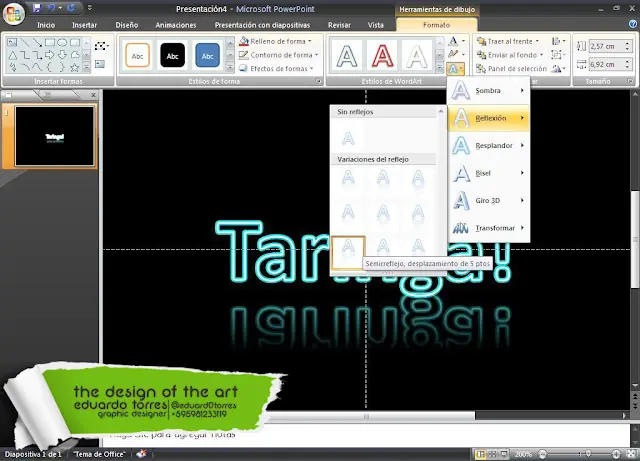Switch to the Revisar tab
This screenshot has width=640, height=461.
[x=339, y=25]
